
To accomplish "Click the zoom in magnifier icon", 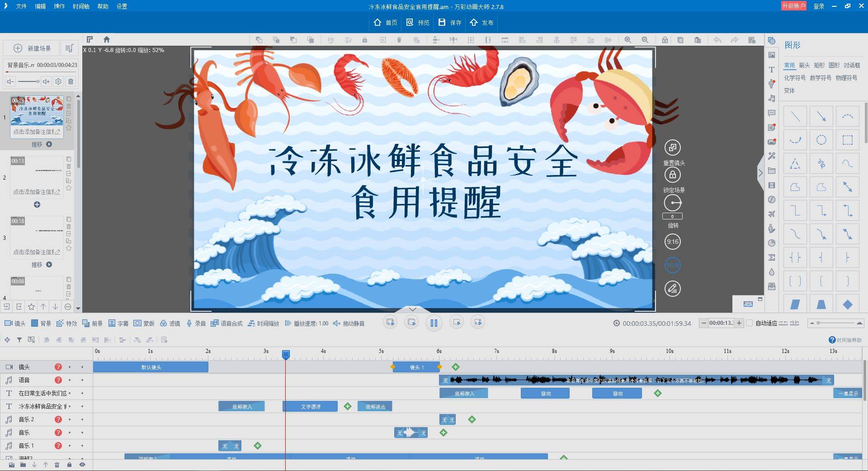I will tap(628, 40).
